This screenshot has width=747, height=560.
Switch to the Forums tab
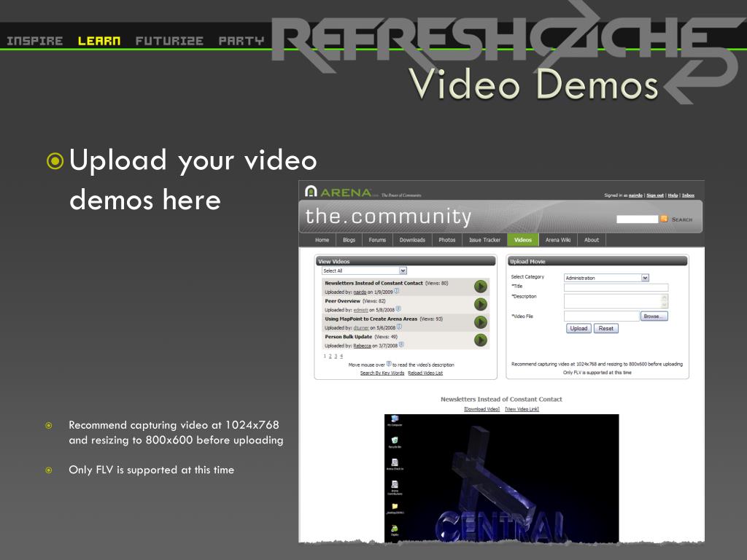377,240
